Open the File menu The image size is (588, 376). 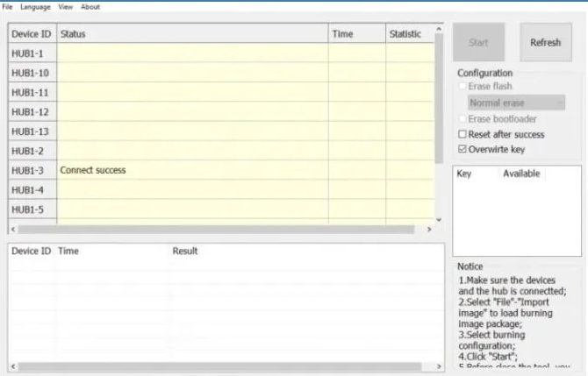7,7
